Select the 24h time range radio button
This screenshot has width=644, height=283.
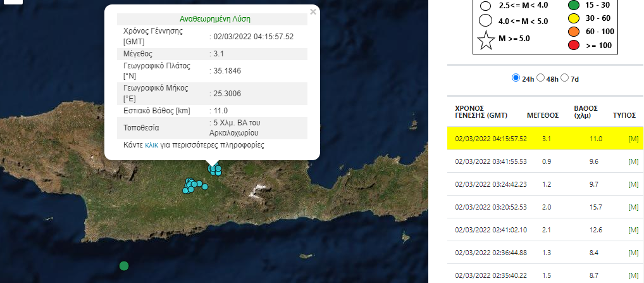[516, 78]
